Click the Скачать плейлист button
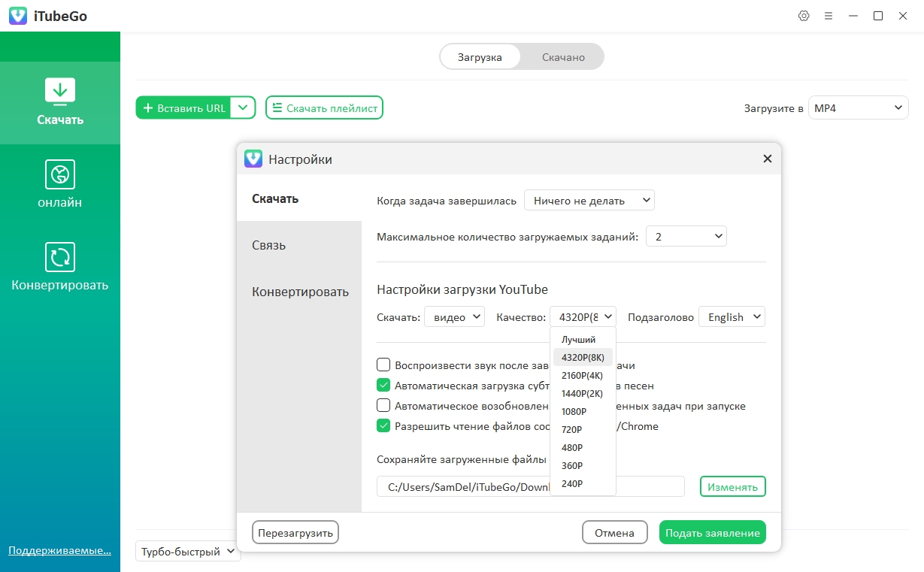This screenshot has height=572, width=924. 324,107
